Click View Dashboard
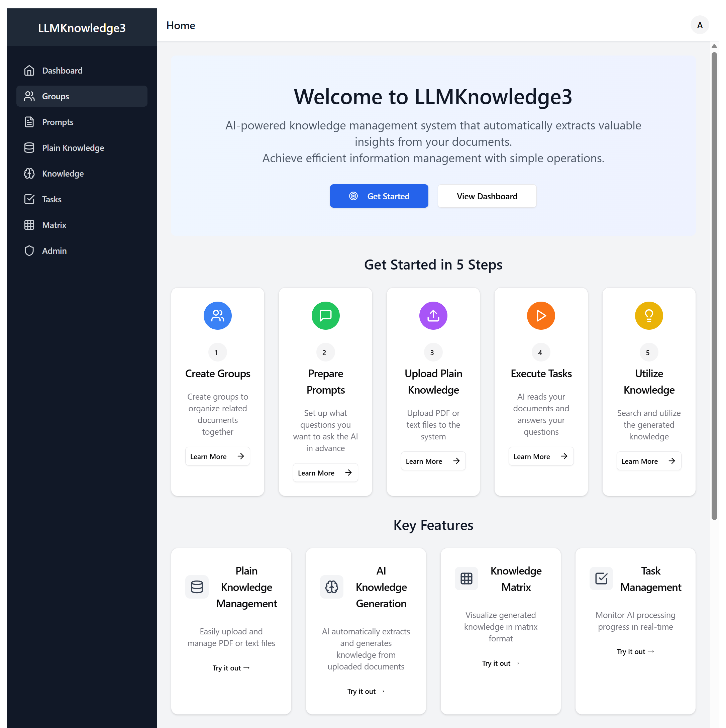The height and width of the screenshot is (728, 726). pyautogui.click(x=487, y=196)
